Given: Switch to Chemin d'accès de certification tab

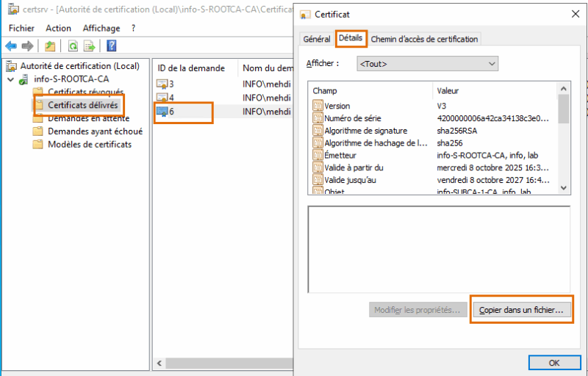Looking at the screenshot, I should tap(424, 39).
